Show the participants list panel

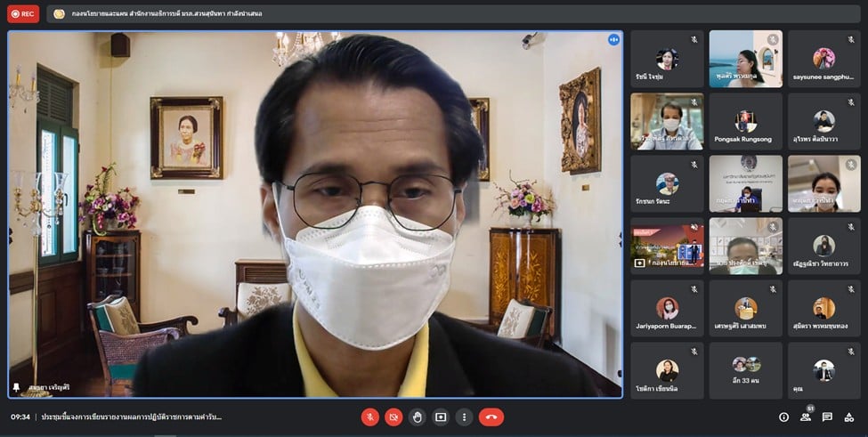806,417
